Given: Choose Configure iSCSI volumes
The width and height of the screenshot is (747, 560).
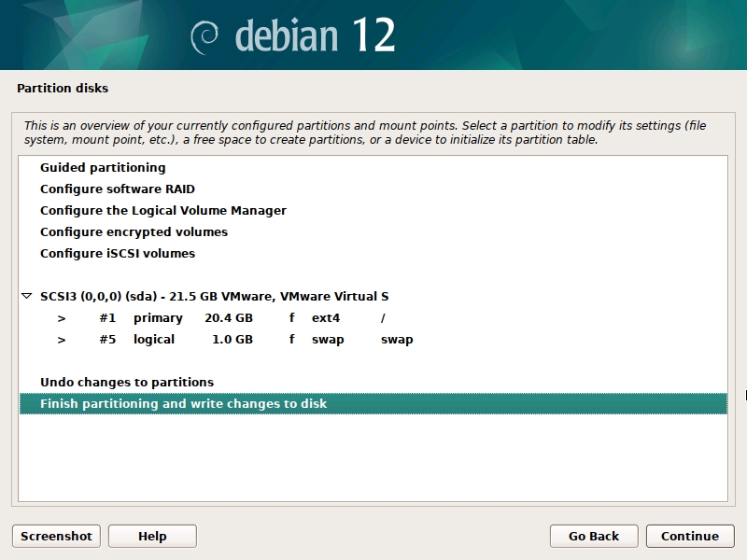Looking at the screenshot, I should pyautogui.click(x=118, y=254).
